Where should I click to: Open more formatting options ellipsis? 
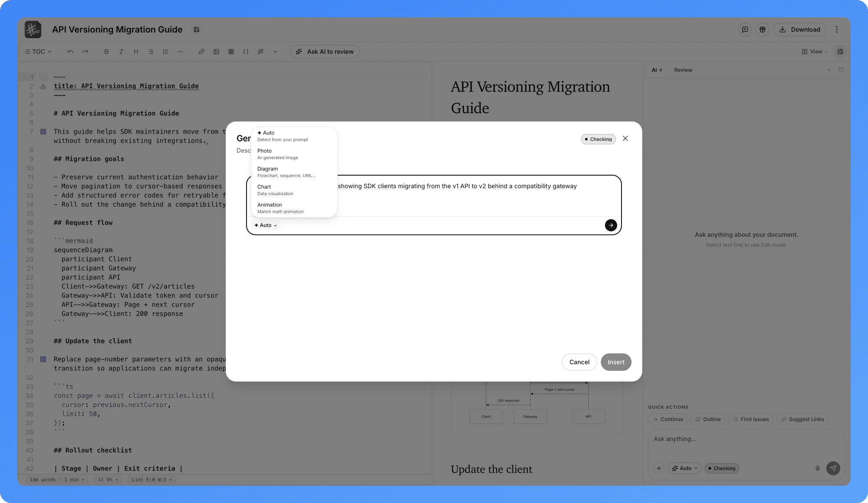180,52
